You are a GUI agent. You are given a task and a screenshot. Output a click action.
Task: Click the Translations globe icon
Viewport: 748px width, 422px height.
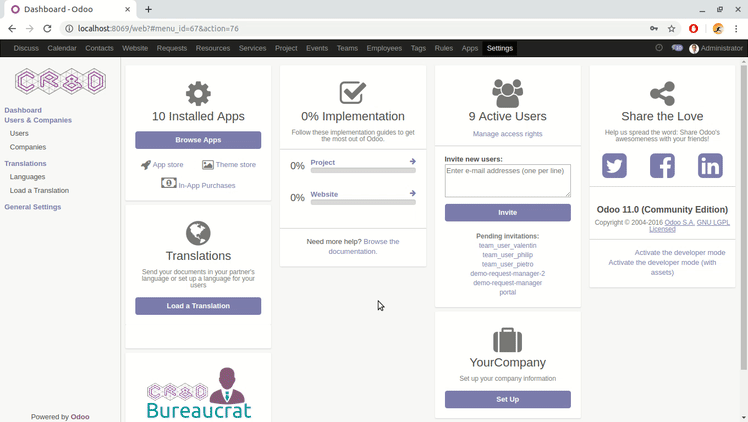pyautogui.click(x=198, y=233)
